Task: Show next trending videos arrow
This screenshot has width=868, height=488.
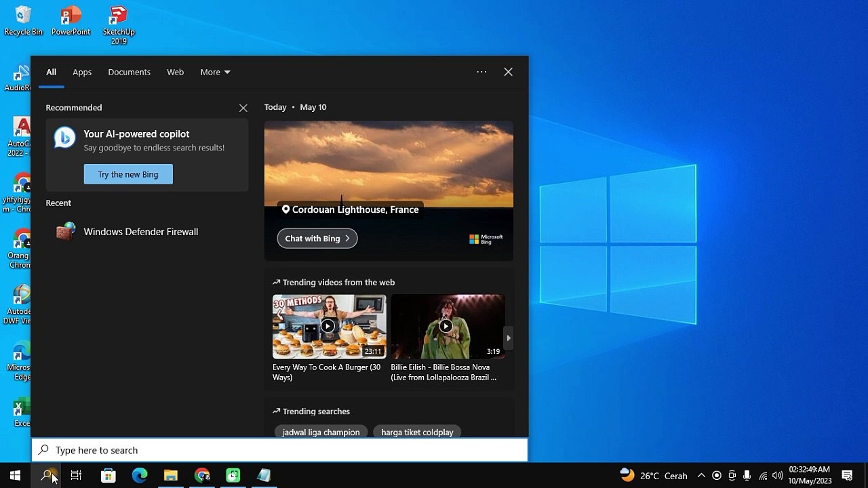Action: [x=509, y=338]
